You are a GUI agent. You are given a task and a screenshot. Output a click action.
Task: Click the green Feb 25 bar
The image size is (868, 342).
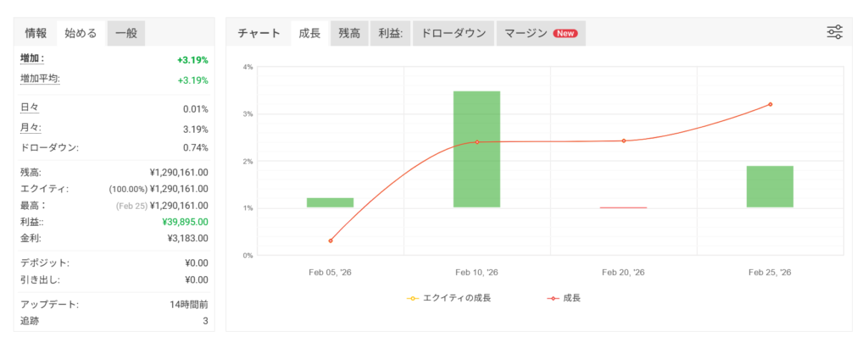click(770, 186)
